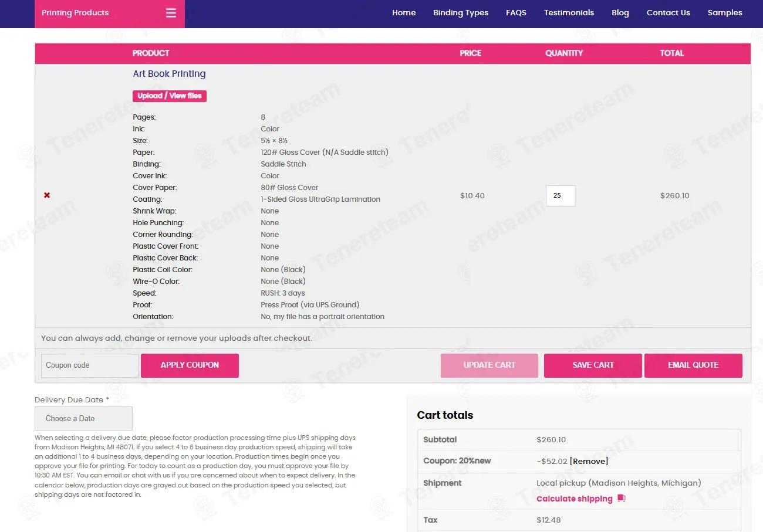
Task: Click into the Coupon code field
Action: [x=90, y=365]
